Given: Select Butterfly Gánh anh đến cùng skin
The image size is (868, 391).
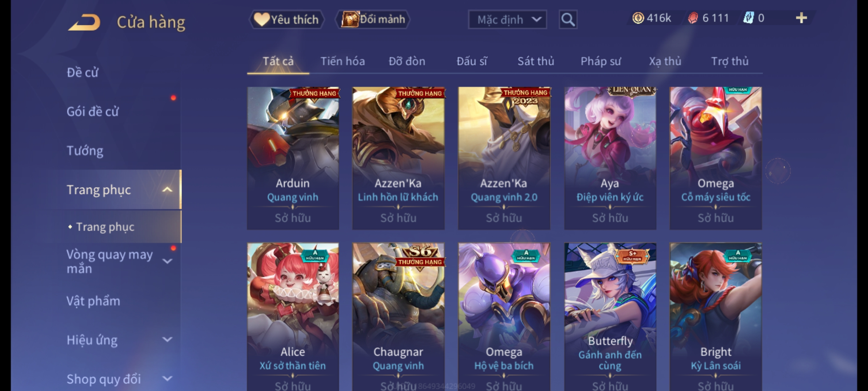Looking at the screenshot, I should click(x=610, y=317).
